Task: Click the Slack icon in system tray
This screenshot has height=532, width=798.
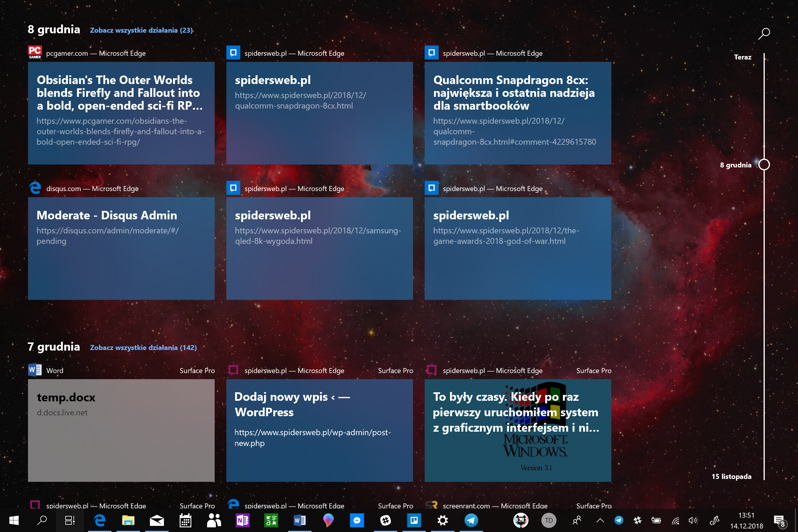Action: point(638,520)
